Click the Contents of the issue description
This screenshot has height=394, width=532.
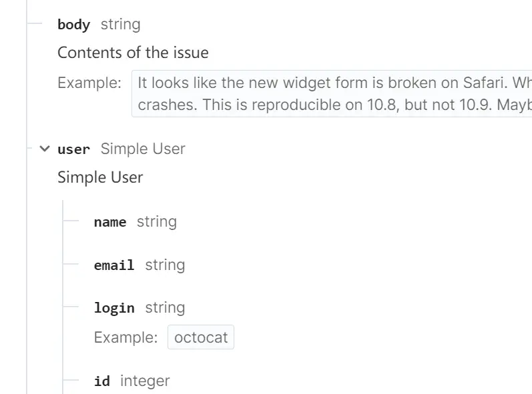(x=133, y=53)
